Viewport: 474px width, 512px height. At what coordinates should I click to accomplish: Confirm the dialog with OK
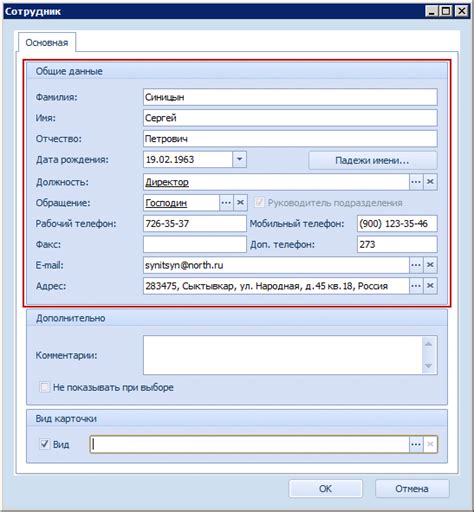[x=326, y=489]
